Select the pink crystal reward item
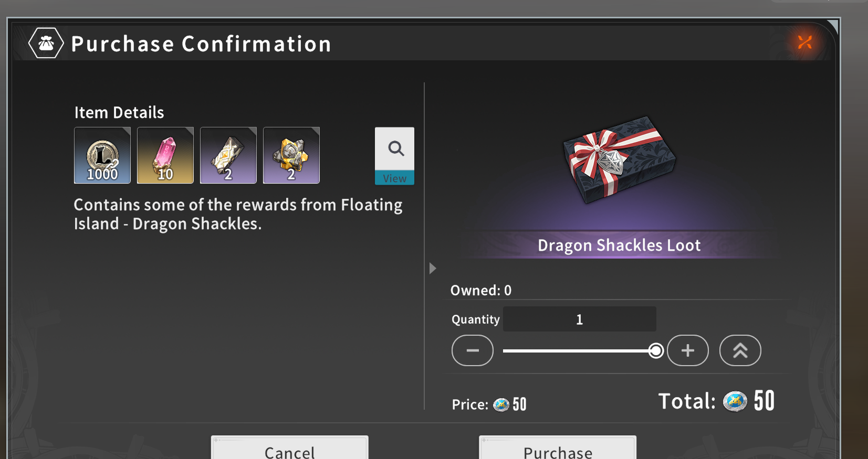 point(165,155)
